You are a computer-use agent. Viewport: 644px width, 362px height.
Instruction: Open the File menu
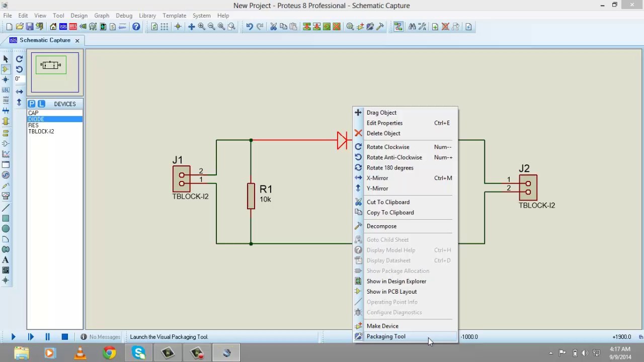point(8,16)
